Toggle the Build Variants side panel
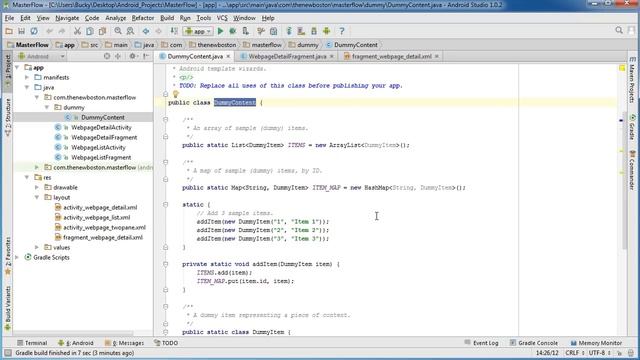This screenshot has width=640, height=360. 7,308
